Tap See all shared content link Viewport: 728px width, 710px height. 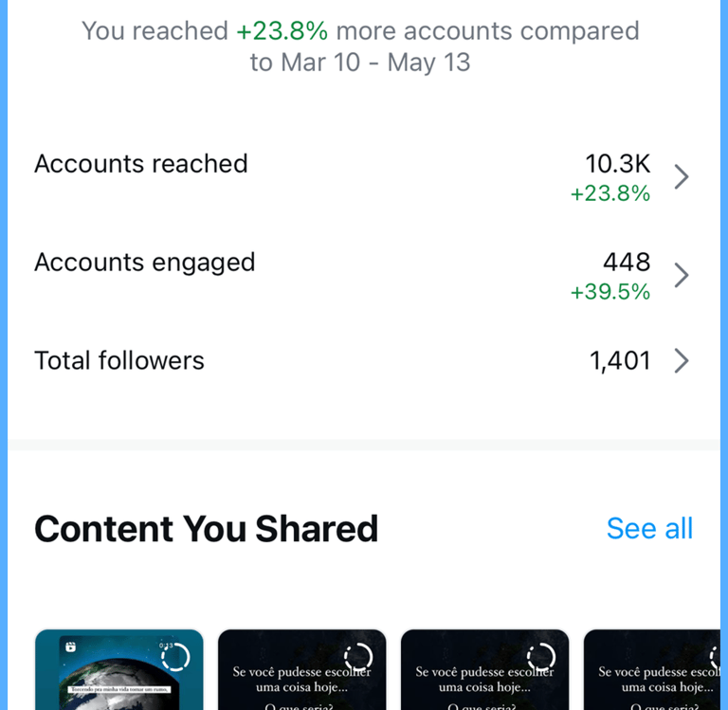pos(649,528)
